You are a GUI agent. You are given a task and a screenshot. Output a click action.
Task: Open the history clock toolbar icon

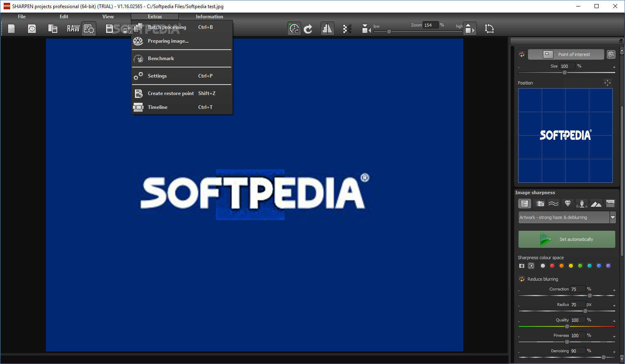[x=32, y=28]
